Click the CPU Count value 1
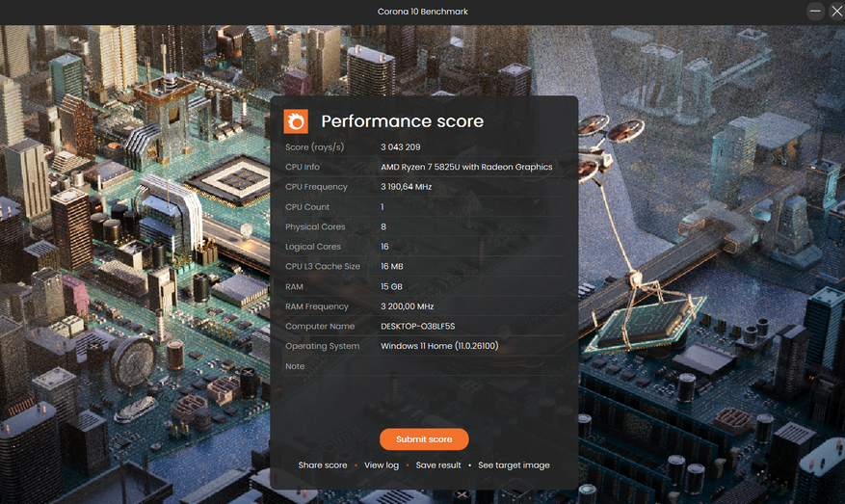This screenshot has width=845, height=504. 383,207
